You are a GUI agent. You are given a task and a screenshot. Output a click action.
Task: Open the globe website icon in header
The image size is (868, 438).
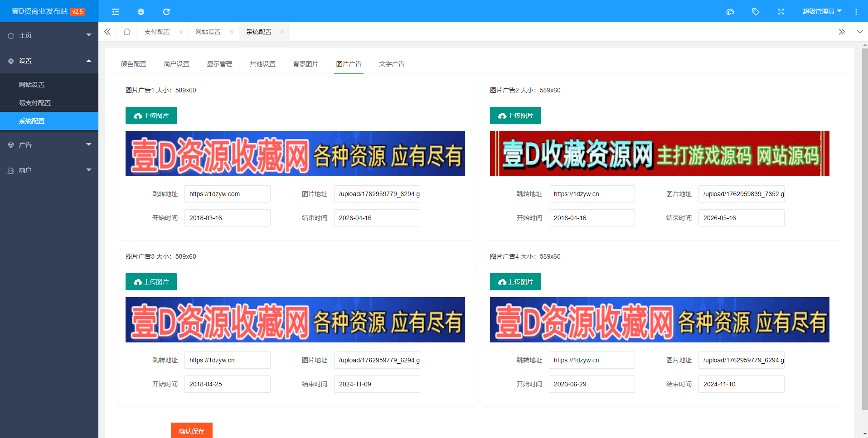coord(141,12)
